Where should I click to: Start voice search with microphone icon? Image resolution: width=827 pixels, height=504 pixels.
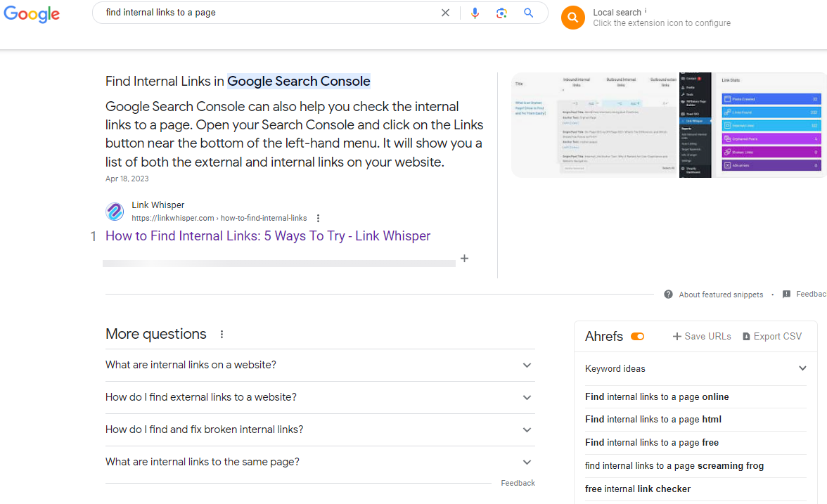click(475, 13)
